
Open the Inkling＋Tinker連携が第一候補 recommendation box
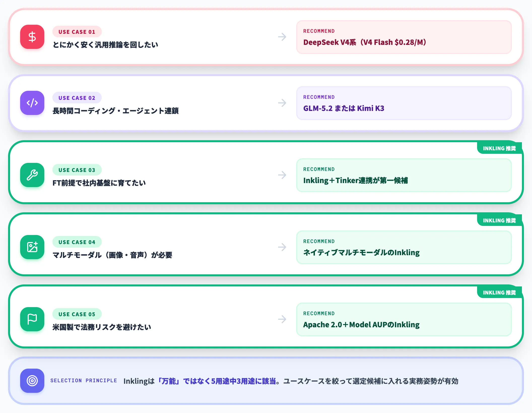coord(404,175)
